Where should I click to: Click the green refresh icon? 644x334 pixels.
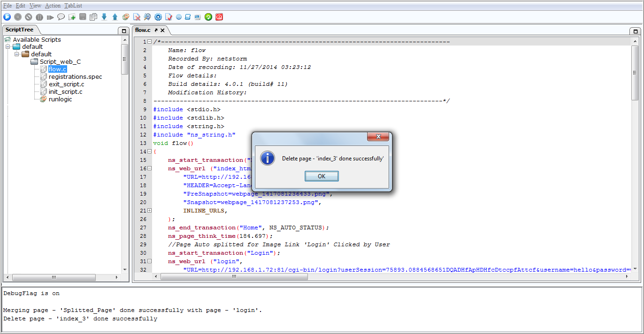pos(208,17)
